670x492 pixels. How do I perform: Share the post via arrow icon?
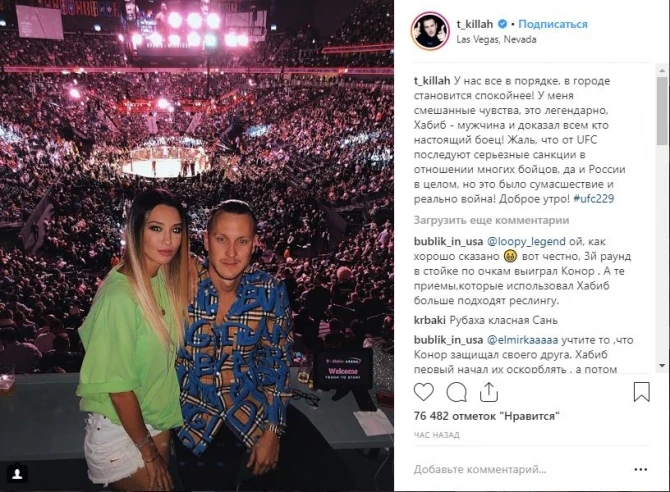tap(488, 392)
